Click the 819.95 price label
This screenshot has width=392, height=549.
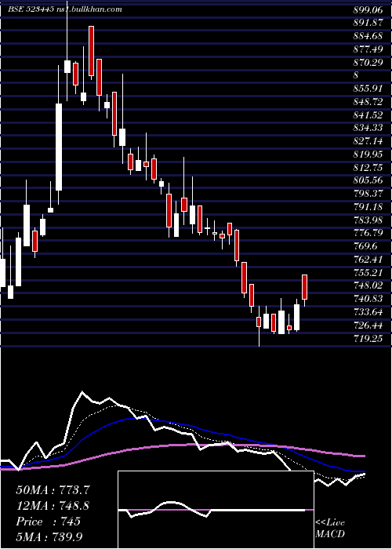pyautogui.click(x=368, y=155)
